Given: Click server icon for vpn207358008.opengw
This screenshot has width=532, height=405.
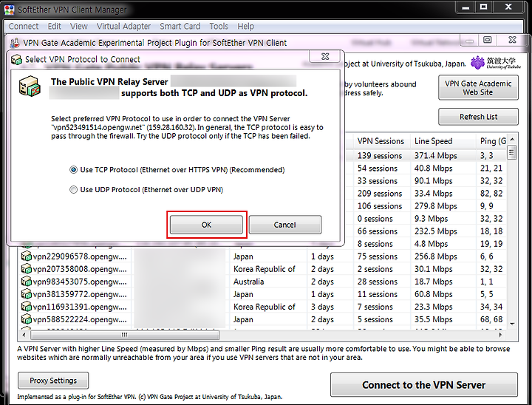Looking at the screenshot, I should click(26, 269).
